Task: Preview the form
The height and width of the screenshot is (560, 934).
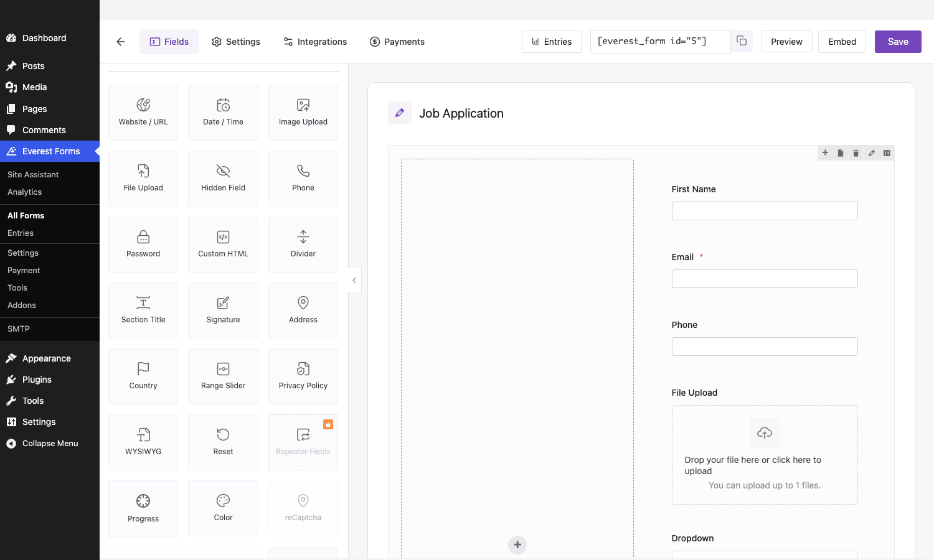Action: click(x=786, y=42)
